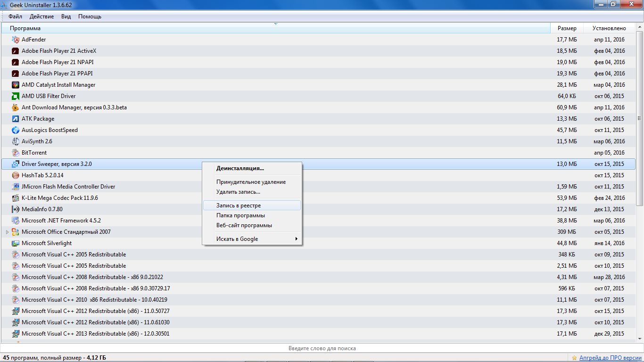Click the MediaInfo program icon
Image resolution: width=644 pixels, height=362 pixels.
click(15, 209)
